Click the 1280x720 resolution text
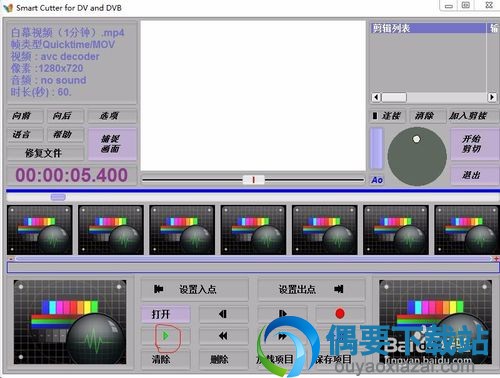 (61, 68)
